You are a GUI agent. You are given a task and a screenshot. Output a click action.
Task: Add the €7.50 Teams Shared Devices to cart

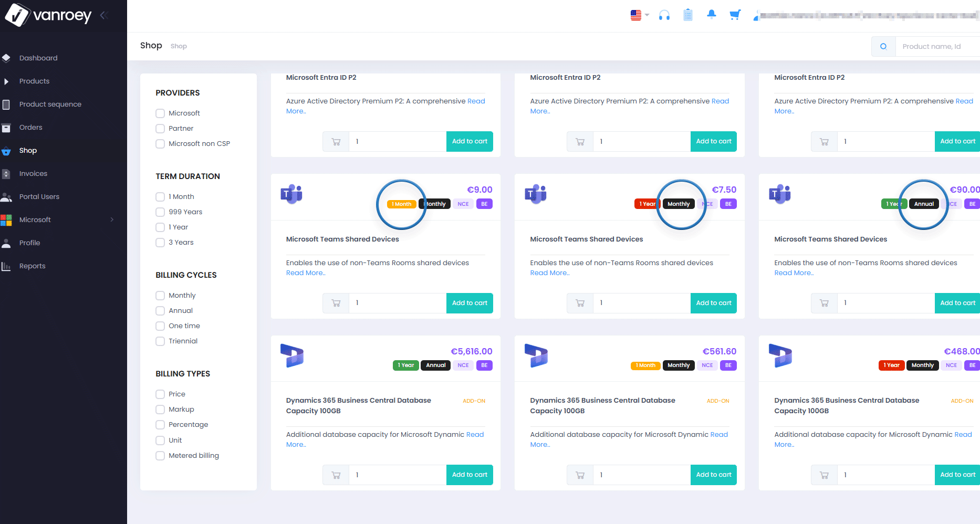[x=714, y=303]
